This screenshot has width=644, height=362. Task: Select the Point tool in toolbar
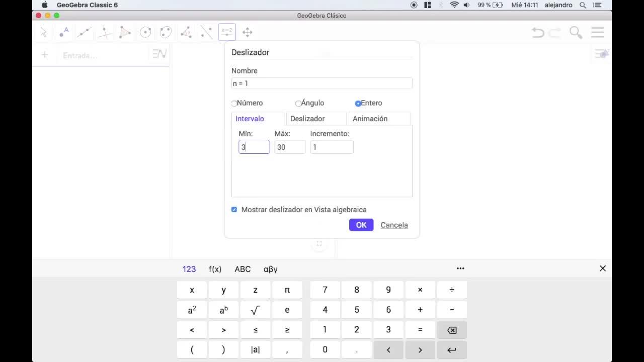[x=64, y=32]
